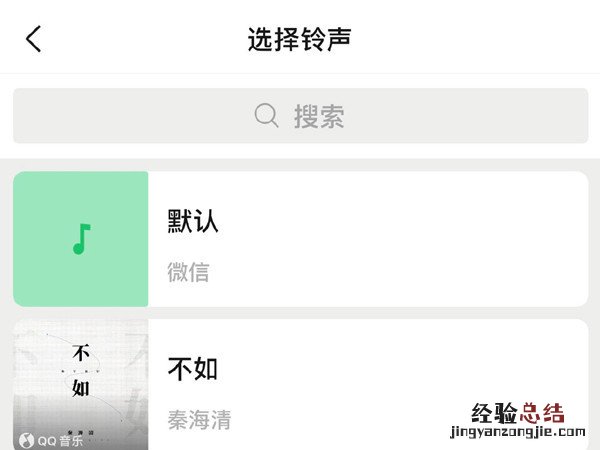The image size is (600, 450).
Task: Select the 默认 ringtone title
Action: [x=193, y=221]
